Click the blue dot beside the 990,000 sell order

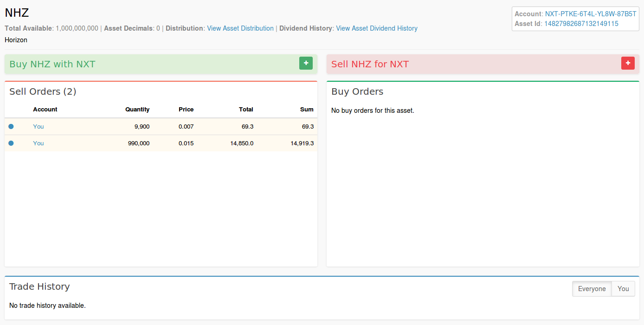(11, 143)
